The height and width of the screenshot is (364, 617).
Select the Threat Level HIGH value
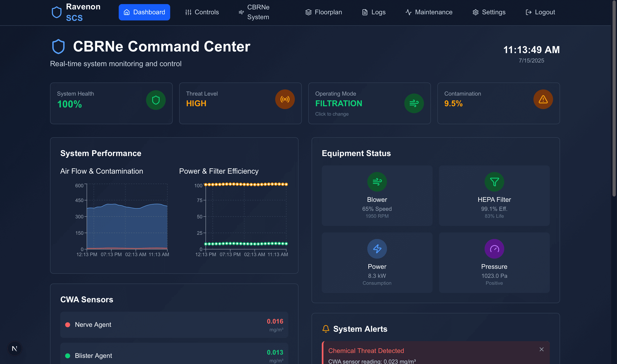[x=196, y=104]
